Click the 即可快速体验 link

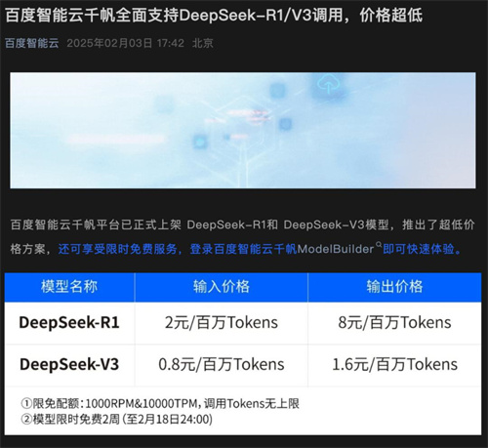click(x=419, y=249)
